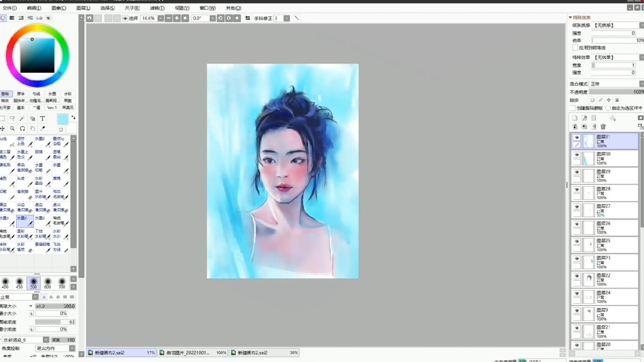
Task: Select the rotate view tool
Action: click(x=22, y=128)
